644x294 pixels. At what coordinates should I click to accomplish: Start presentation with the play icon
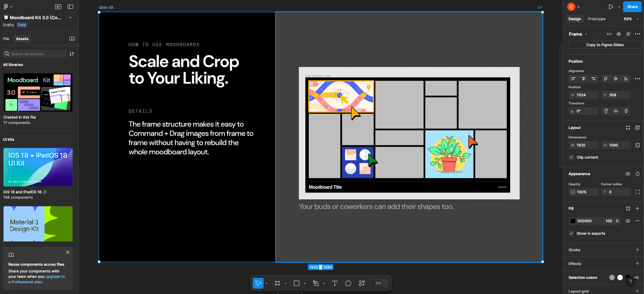611,7
